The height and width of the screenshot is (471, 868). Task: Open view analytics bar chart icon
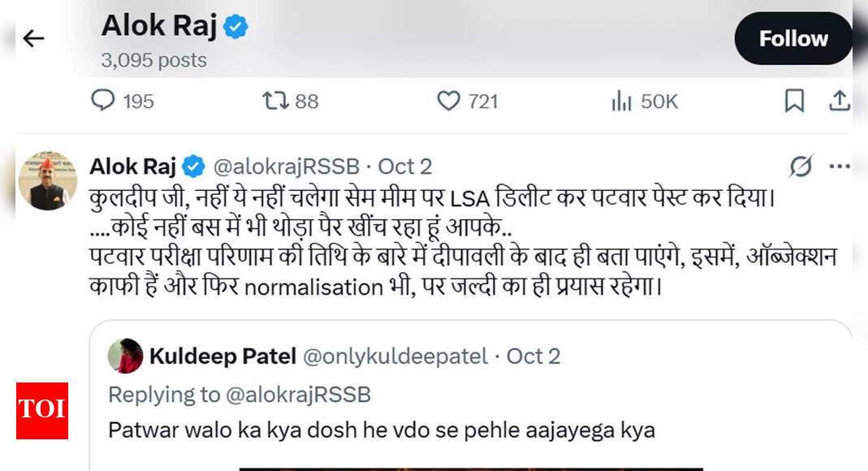point(621,101)
